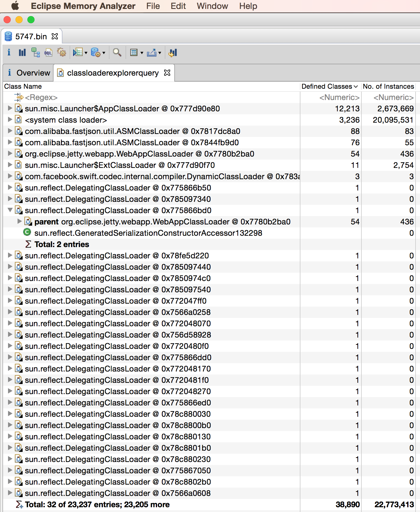Select sun.misc.Launcher$ExtClassLoader @ 0x777d90f70 row
The height and width of the screenshot is (512, 420).
point(209,165)
